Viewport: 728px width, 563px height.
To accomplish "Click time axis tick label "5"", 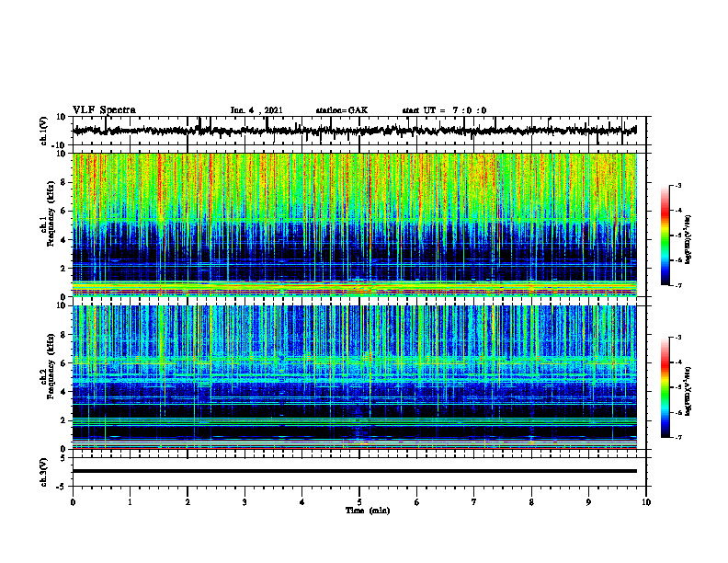I will 359,502.
